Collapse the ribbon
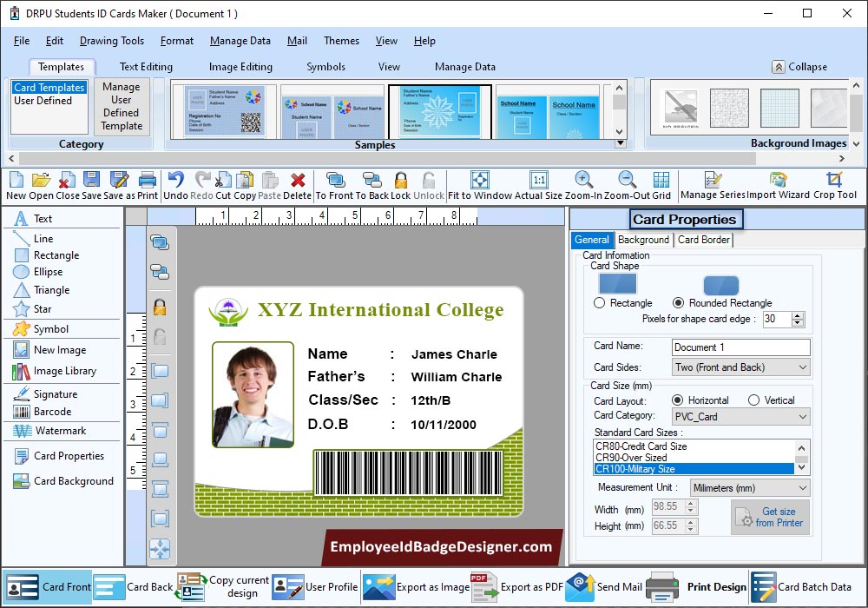The width and height of the screenshot is (868, 608). [800, 67]
